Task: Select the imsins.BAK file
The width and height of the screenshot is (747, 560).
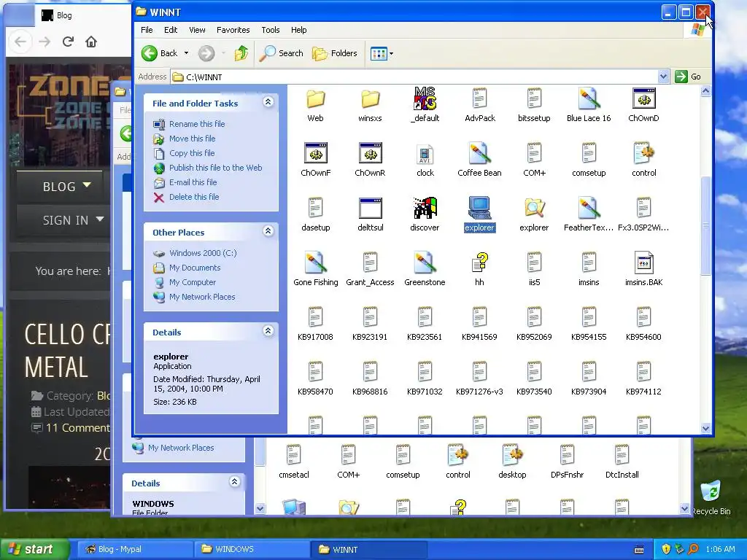Action: pos(643,269)
